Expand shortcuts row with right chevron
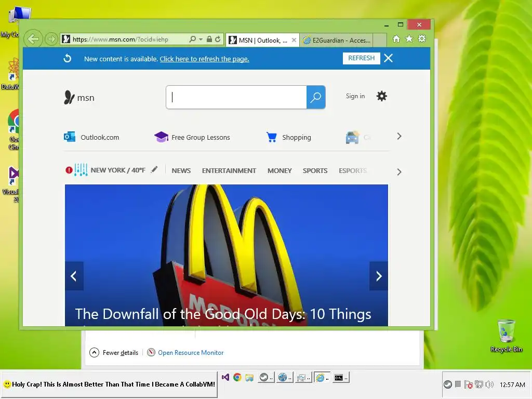Image resolution: width=532 pixels, height=399 pixels. [x=399, y=137]
